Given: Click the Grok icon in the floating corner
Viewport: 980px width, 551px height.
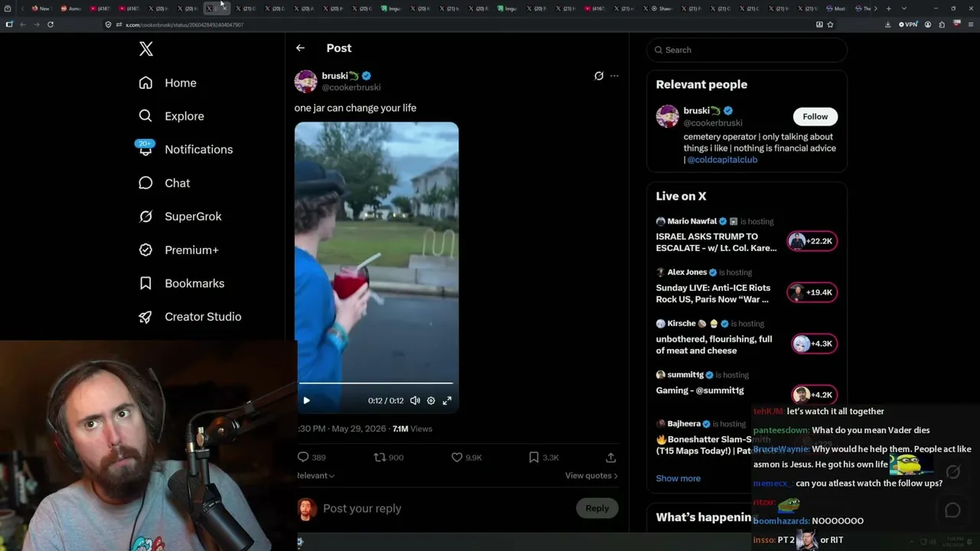Looking at the screenshot, I should (953, 472).
